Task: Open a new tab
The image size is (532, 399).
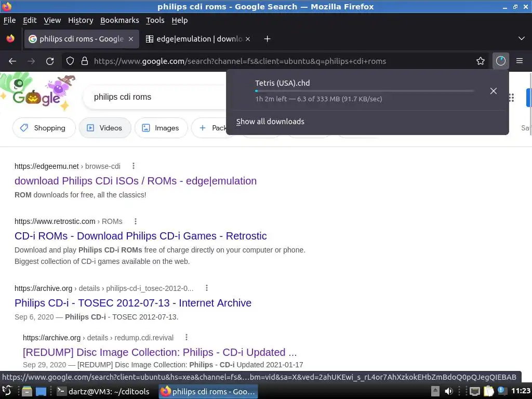Action: click(x=268, y=39)
